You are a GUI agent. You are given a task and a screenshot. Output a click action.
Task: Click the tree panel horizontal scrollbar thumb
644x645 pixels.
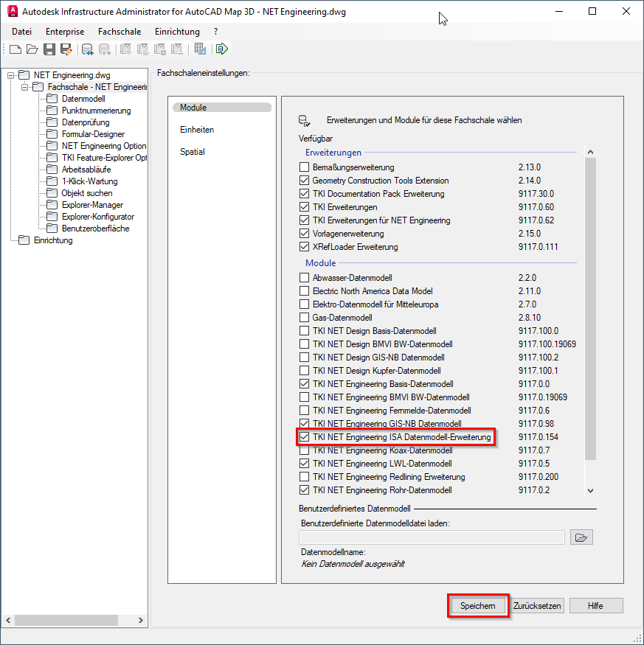[x=66, y=620]
